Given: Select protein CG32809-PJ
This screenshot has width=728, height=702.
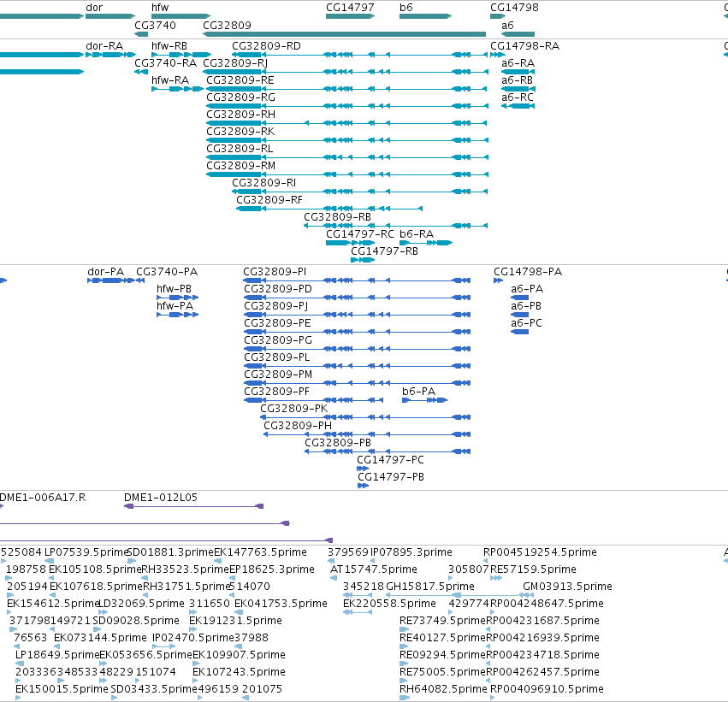Looking at the screenshot, I should click(276, 306).
